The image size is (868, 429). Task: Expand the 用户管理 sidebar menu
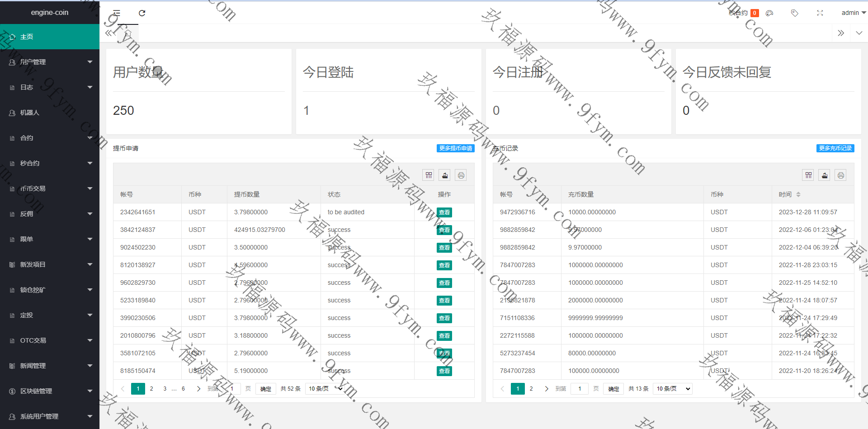[x=50, y=62]
